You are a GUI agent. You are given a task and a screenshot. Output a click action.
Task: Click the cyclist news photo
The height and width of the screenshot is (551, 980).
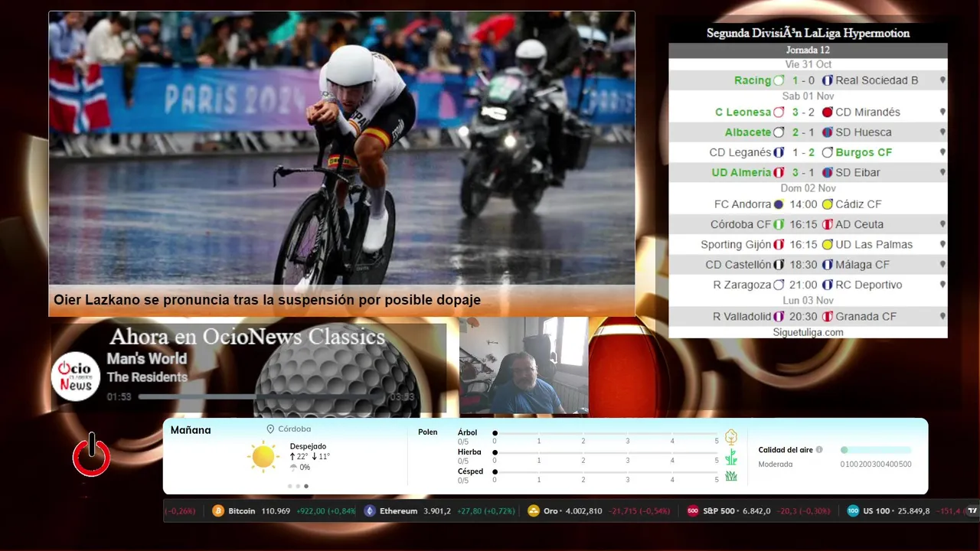point(341,148)
